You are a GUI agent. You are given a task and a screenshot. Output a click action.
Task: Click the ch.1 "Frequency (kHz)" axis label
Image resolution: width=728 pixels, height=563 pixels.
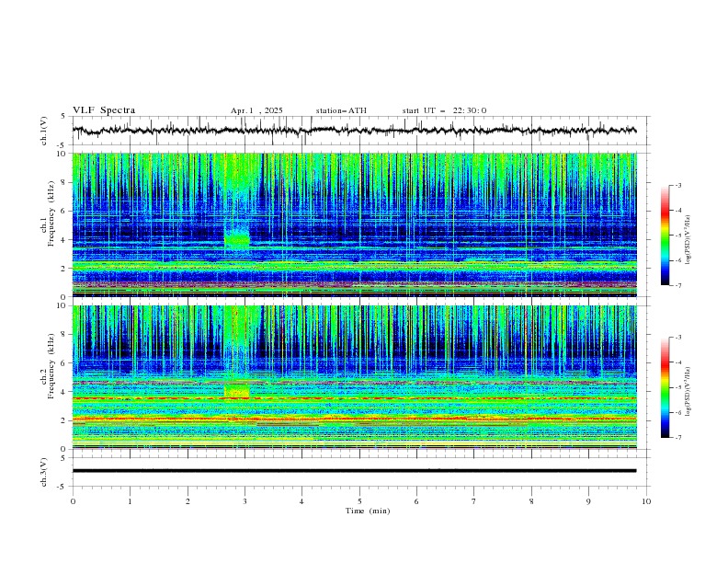[51, 213]
